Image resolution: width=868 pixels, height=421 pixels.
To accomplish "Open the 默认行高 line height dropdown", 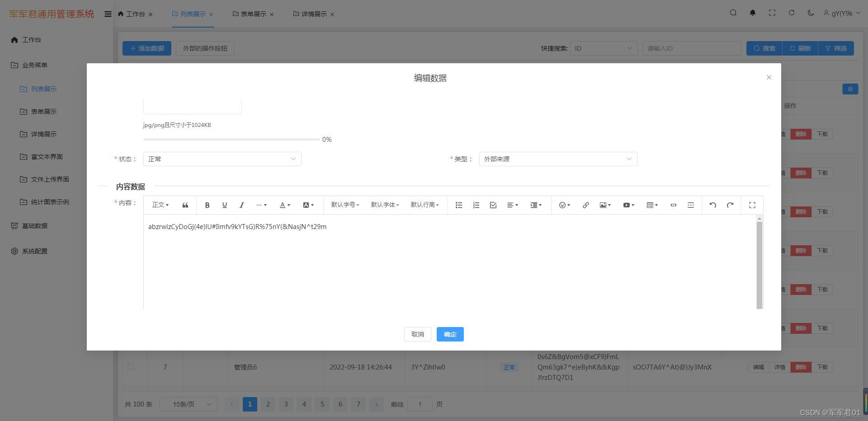I will point(425,205).
